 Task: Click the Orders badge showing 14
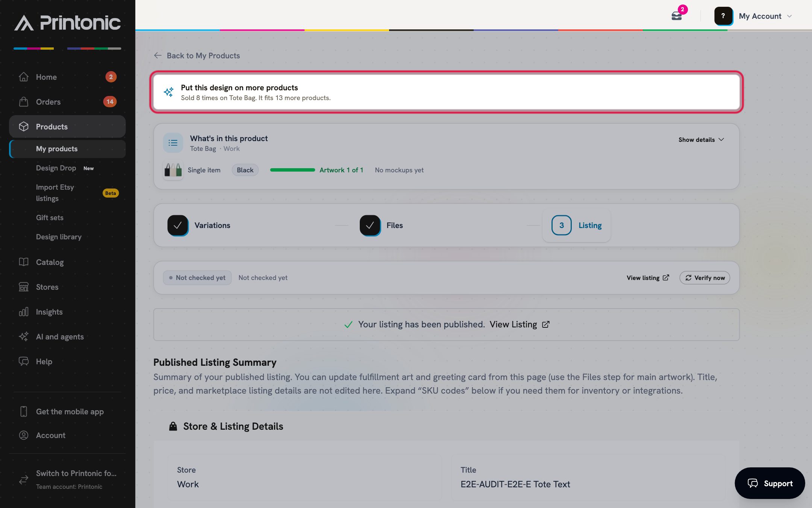pyautogui.click(x=110, y=102)
